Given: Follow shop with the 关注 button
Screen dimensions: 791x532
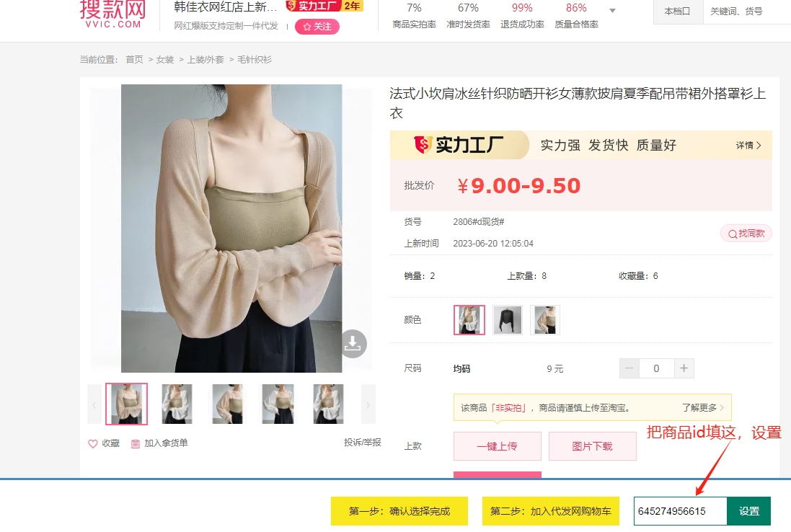Looking at the screenshot, I should tap(317, 27).
